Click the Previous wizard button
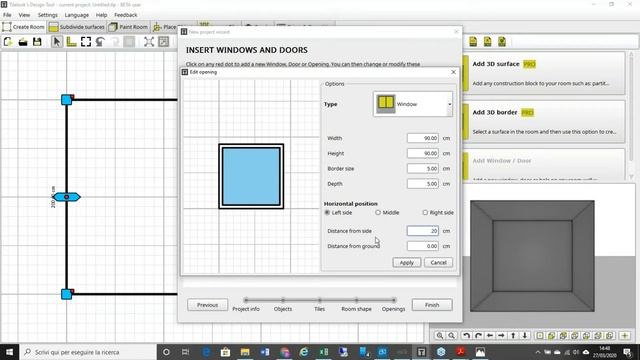The height and width of the screenshot is (360, 640). (207, 305)
